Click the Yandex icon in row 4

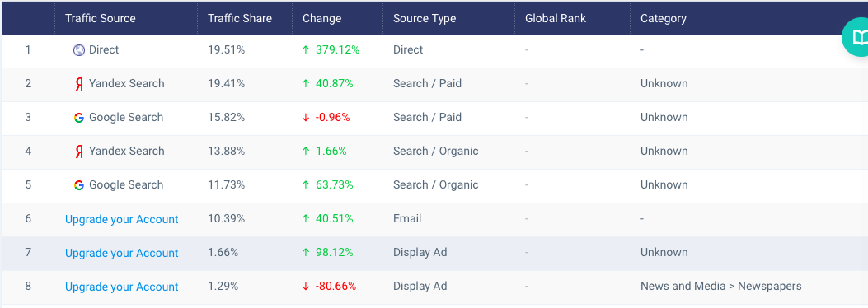point(79,152)
